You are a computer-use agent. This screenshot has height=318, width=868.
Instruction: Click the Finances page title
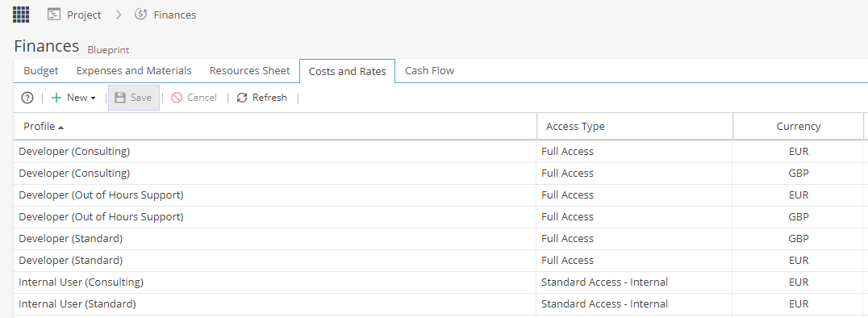click(47, 45)
